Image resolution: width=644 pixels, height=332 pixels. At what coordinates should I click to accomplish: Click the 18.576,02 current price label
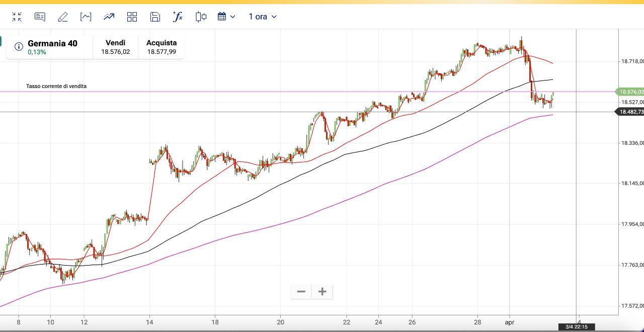630,92
